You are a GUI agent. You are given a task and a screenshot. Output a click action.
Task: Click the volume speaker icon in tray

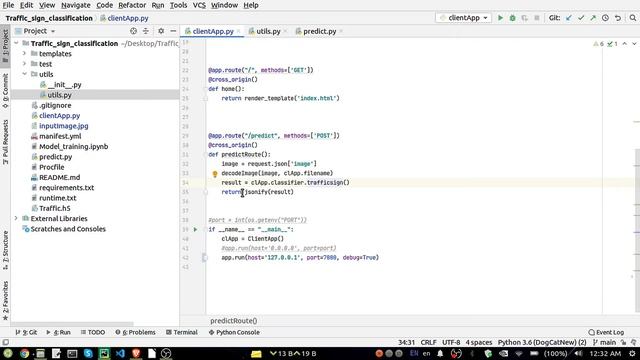[x=578, y=353]
